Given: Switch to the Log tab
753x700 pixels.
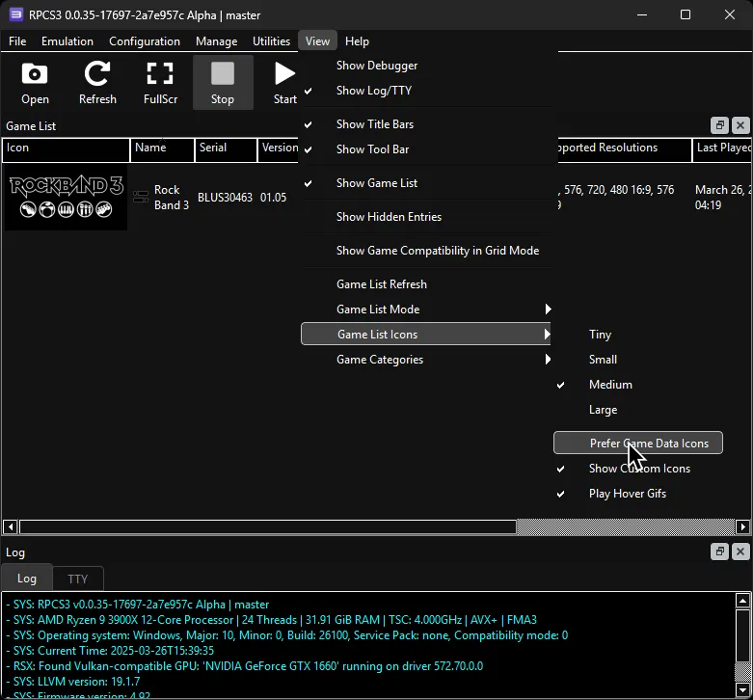Looking at the screenshot, I should tap(27, 579).
